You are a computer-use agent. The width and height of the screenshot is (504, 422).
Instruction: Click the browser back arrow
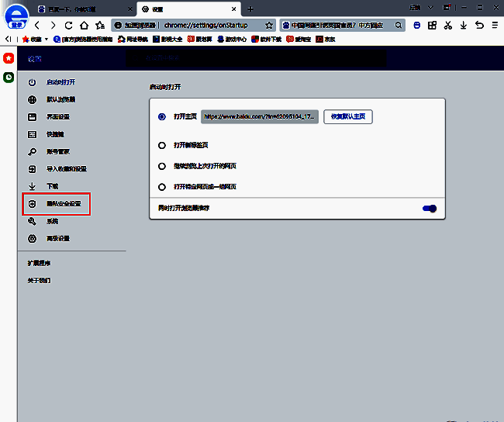[x=36, y=25]
